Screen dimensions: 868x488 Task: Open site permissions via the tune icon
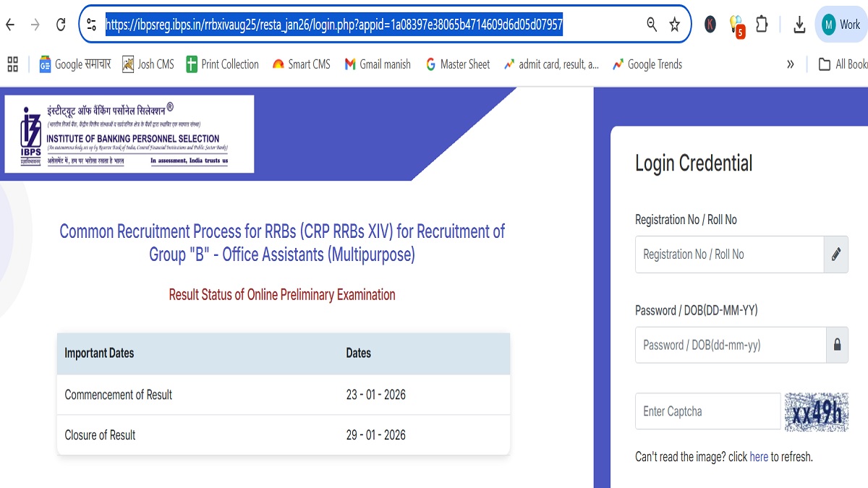(x=92, y=24)
